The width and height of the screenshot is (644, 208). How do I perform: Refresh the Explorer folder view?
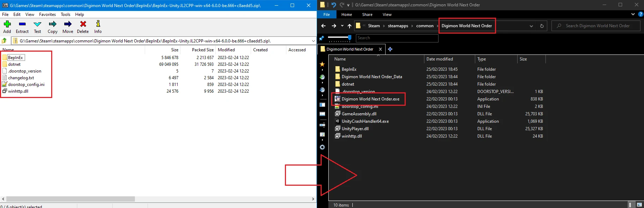pyautogui.click(x=542, y=26)
